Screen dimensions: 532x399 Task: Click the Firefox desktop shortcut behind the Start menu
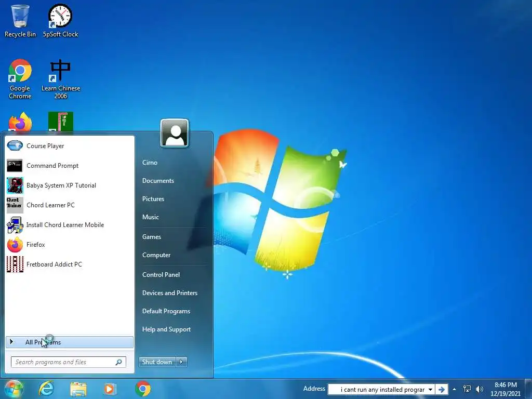coord(20,122)
